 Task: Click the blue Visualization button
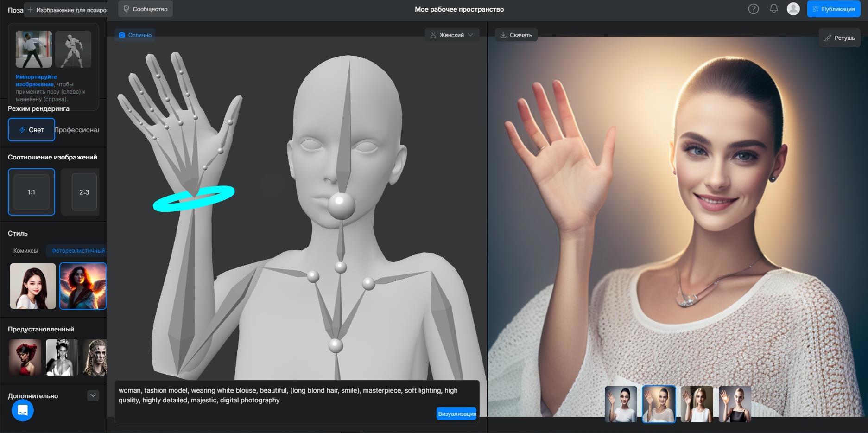pyautogui.click(x=456, y=414)
